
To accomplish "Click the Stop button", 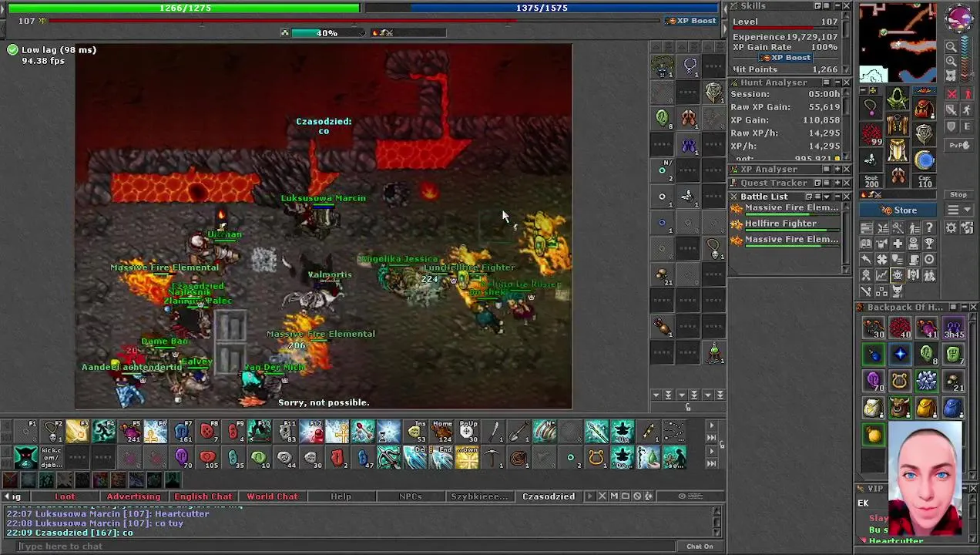I will (x=958, y=194).
